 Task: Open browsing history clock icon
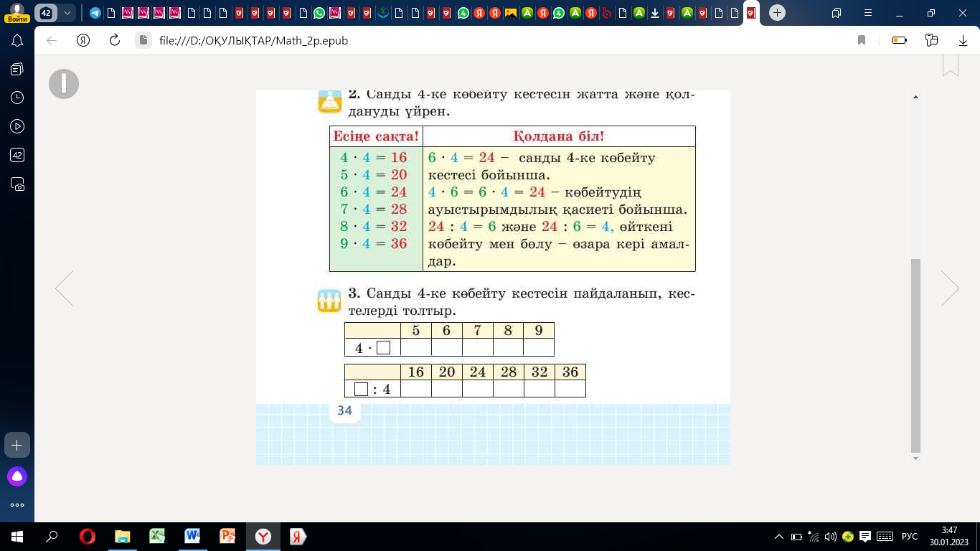pyautogui.click(x=17, y=98)
